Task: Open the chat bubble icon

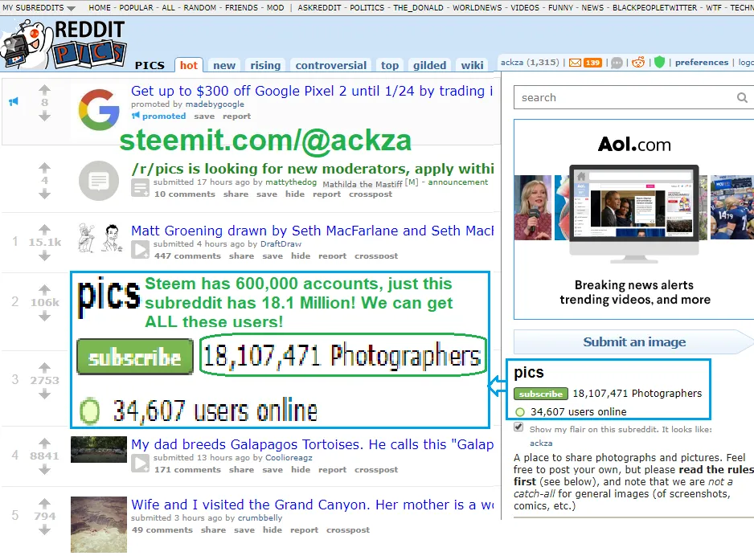Action: [617, 63]
